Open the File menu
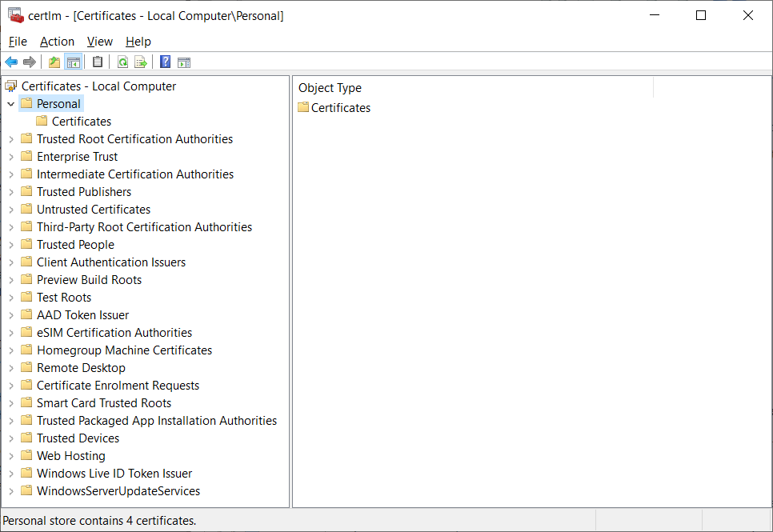 [x=18, y=42]
